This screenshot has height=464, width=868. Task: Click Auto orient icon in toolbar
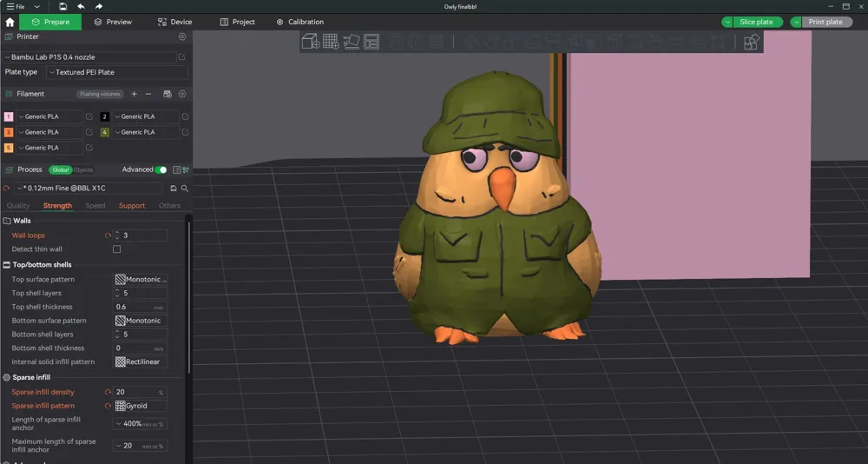pyautogui.click(x=352, y=42)
